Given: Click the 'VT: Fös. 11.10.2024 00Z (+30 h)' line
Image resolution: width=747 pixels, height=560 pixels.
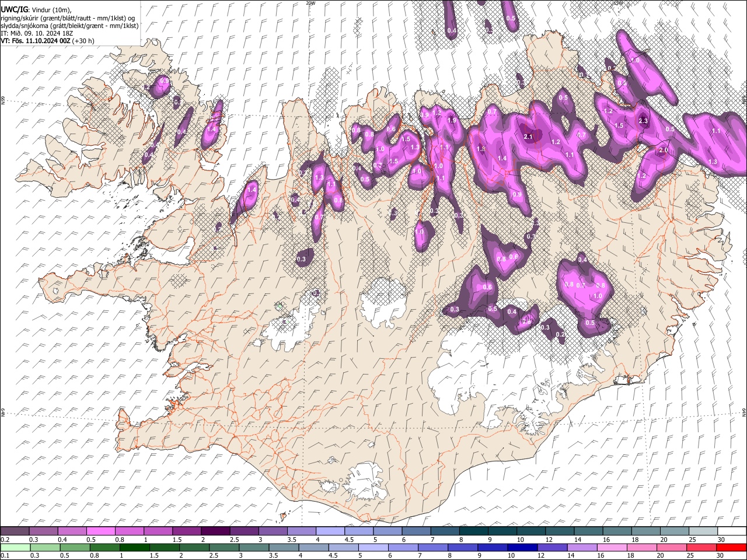Looking at the screenshot, I should 47,41.
